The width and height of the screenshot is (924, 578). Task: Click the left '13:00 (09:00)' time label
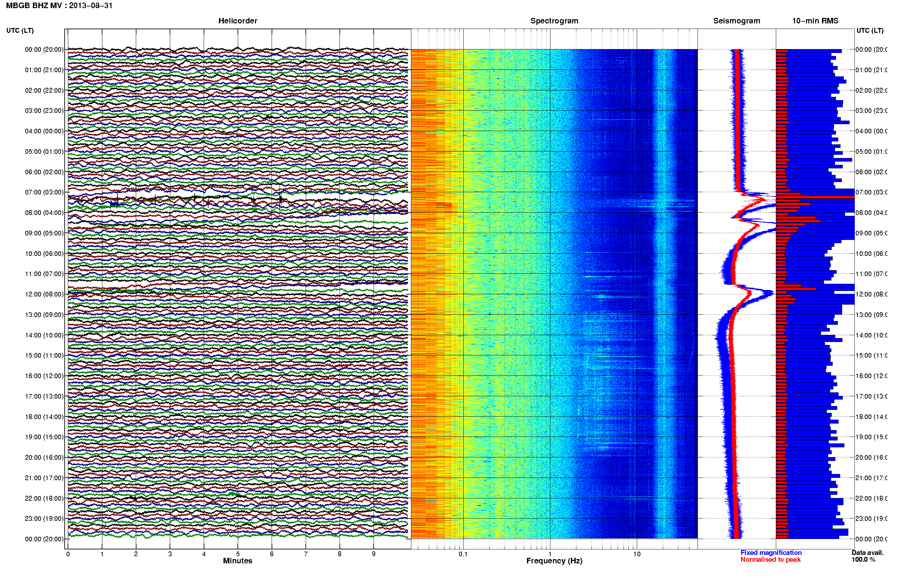pyautogui.click(x=44, y=315)
